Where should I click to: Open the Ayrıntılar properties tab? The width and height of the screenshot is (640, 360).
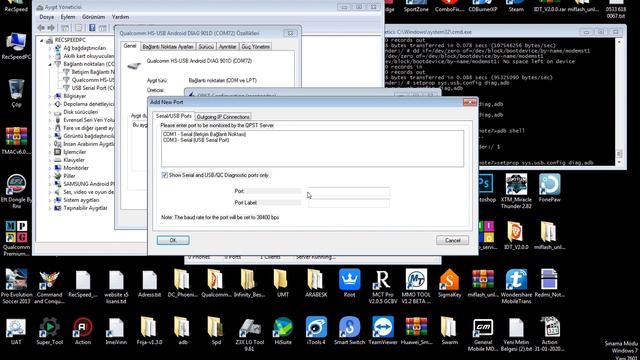click(227, 47)
